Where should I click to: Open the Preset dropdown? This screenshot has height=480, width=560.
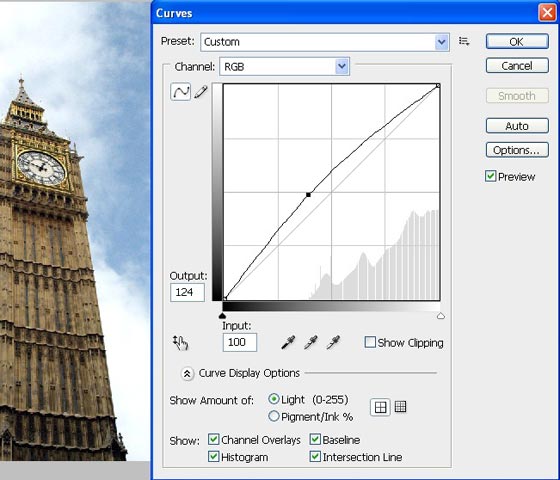325,42
